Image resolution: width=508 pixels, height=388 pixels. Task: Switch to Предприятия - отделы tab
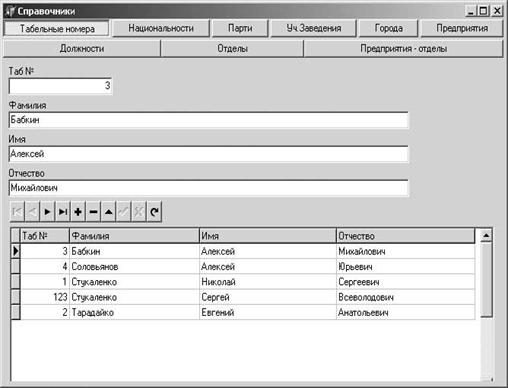pos(403,49)
